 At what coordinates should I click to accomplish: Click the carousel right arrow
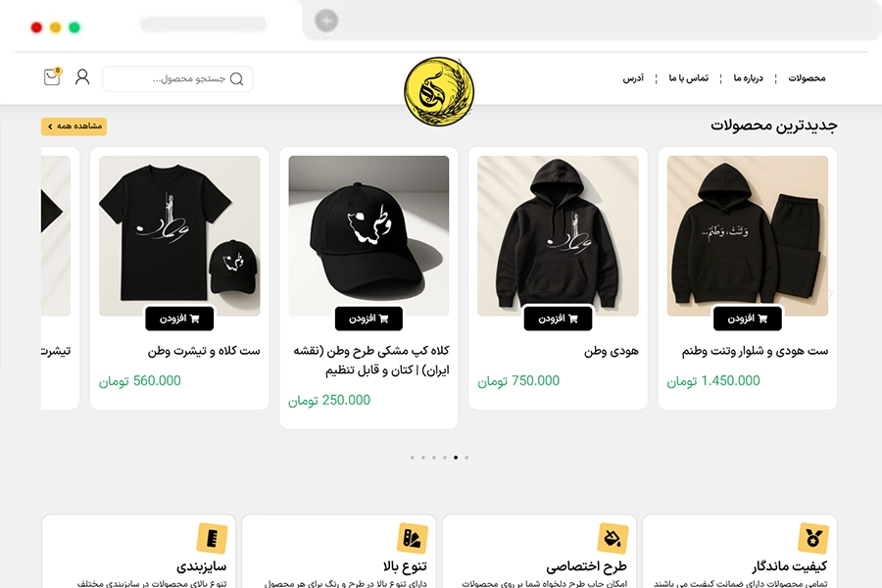(830, 293)
